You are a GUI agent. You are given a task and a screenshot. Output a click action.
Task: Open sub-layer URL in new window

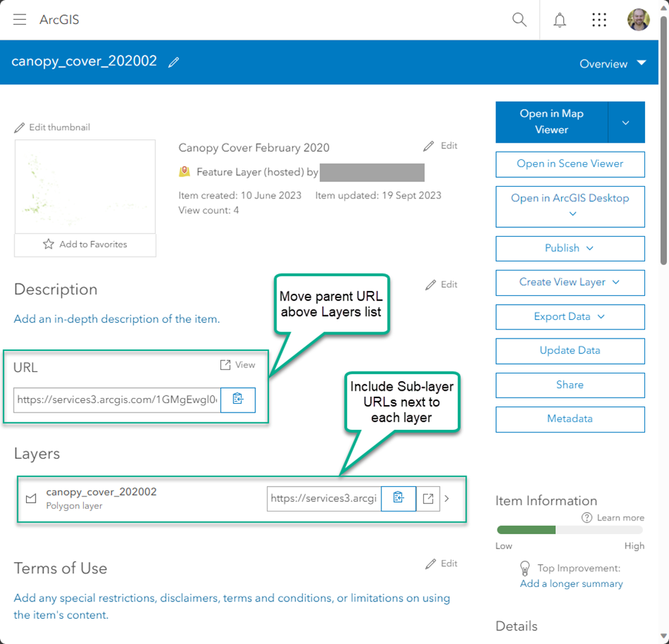click(x=428, y=498)
